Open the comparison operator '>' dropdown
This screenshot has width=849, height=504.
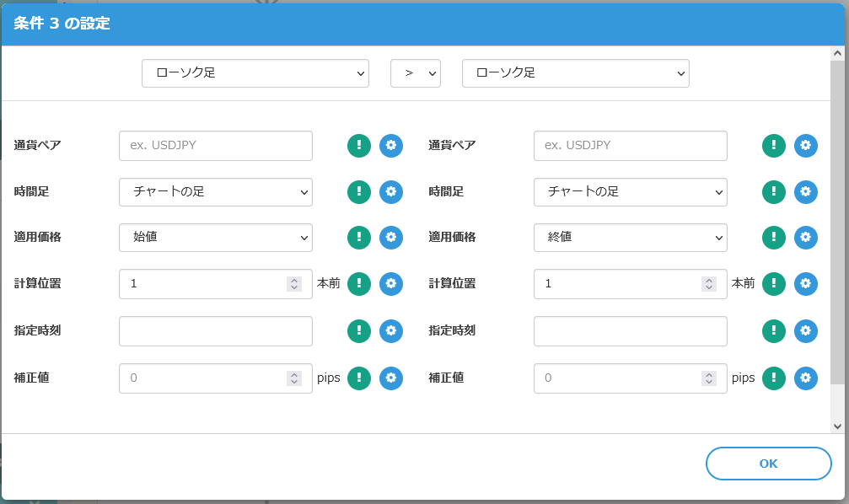pos(415,73)
